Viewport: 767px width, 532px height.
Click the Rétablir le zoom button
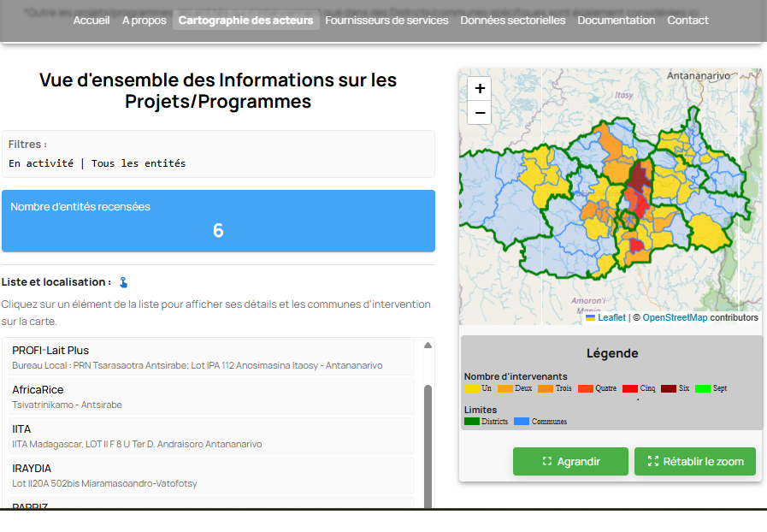pos(694,461)
